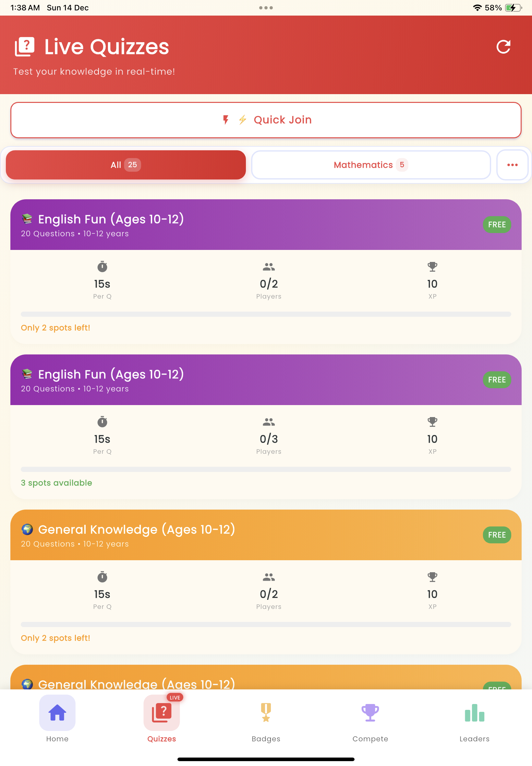Tap the timer icon on first English quiz

coord(102,266)
